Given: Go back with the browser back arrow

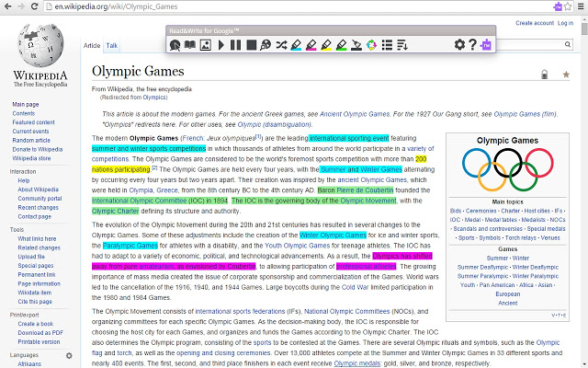Looking at the screenshot, I should [8, 6].
